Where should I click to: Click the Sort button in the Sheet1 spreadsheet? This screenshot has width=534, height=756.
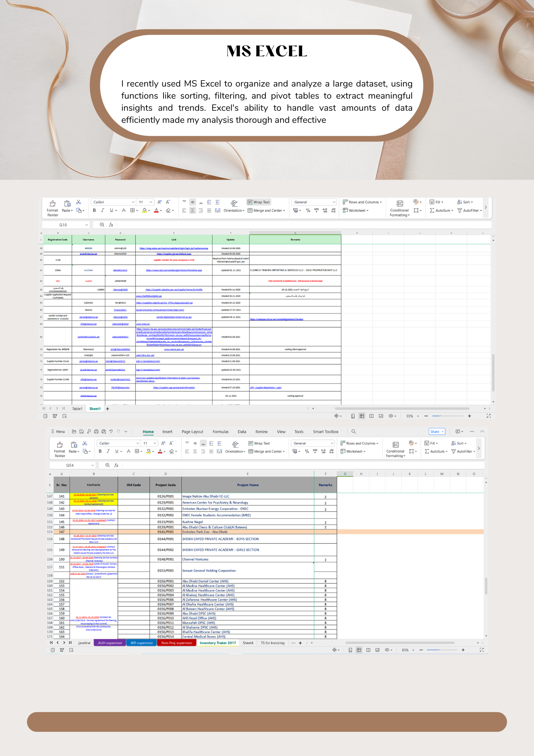coord(465,202)
